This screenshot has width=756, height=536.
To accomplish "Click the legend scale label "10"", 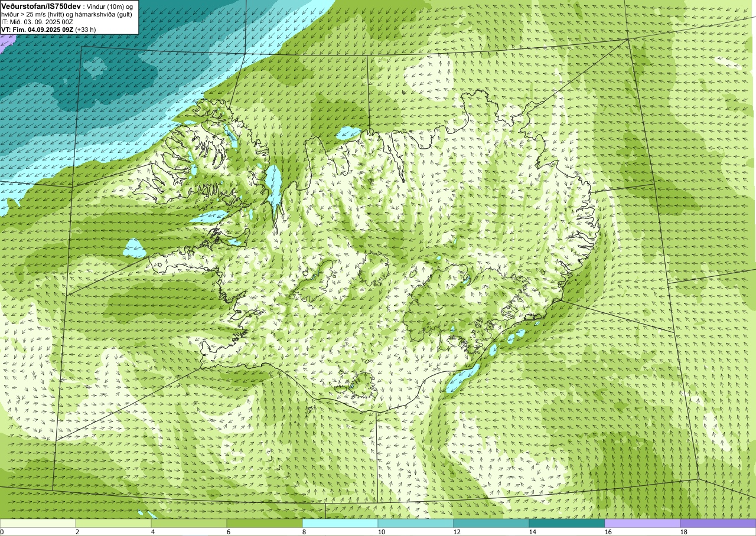I will coord(382,532).
